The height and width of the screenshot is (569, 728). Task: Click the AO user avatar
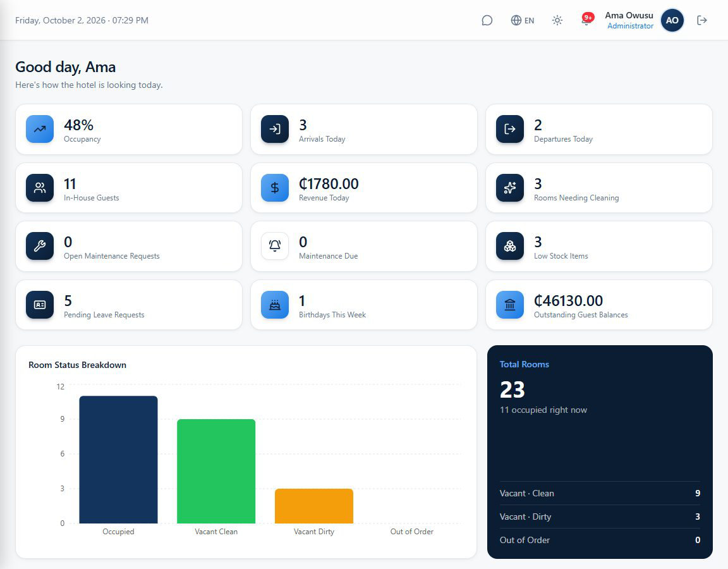(672, 20)
